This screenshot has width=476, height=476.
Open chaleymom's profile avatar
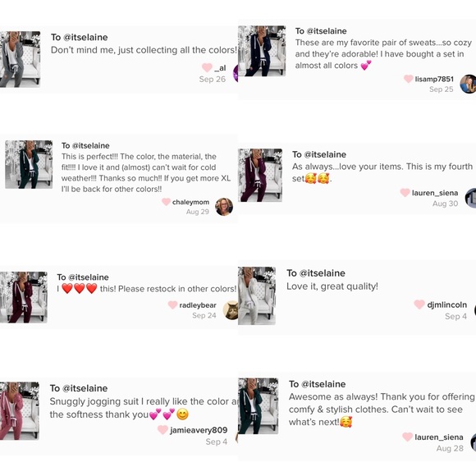pos(224,207)
